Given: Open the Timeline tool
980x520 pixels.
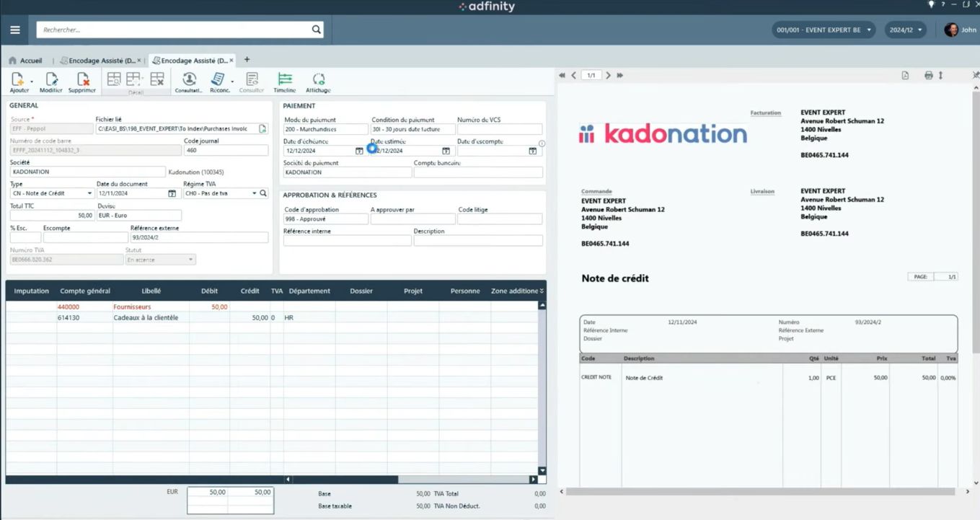Looking at the screenshot, I should pyautogui.click(x=285, y=79).
